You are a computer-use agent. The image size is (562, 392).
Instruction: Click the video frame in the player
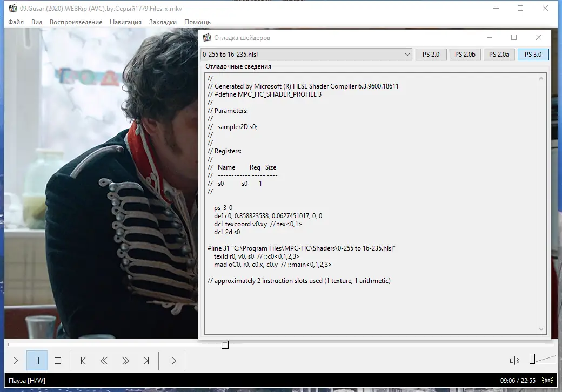[x=101, y=183]
